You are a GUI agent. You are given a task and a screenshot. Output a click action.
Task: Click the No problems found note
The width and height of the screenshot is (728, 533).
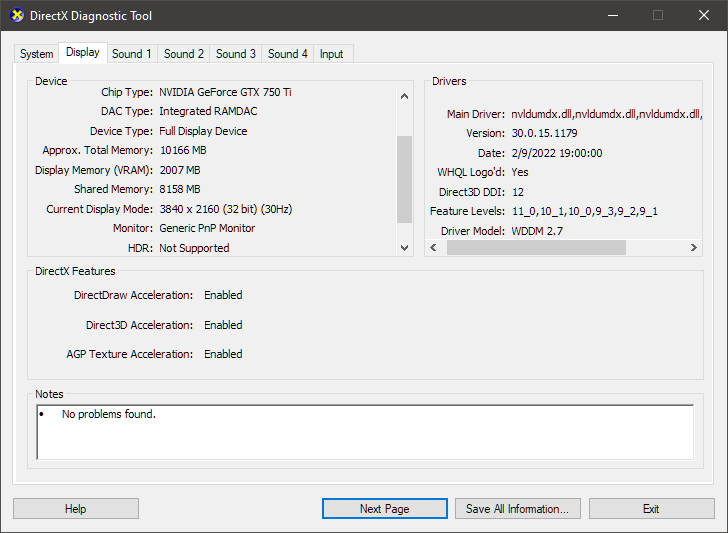point(109,414)
